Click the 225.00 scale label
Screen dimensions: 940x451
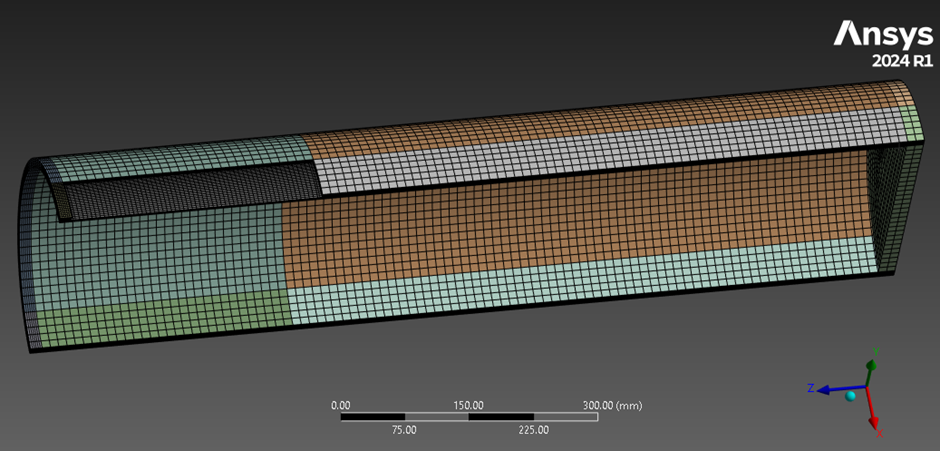coord(534,429)
